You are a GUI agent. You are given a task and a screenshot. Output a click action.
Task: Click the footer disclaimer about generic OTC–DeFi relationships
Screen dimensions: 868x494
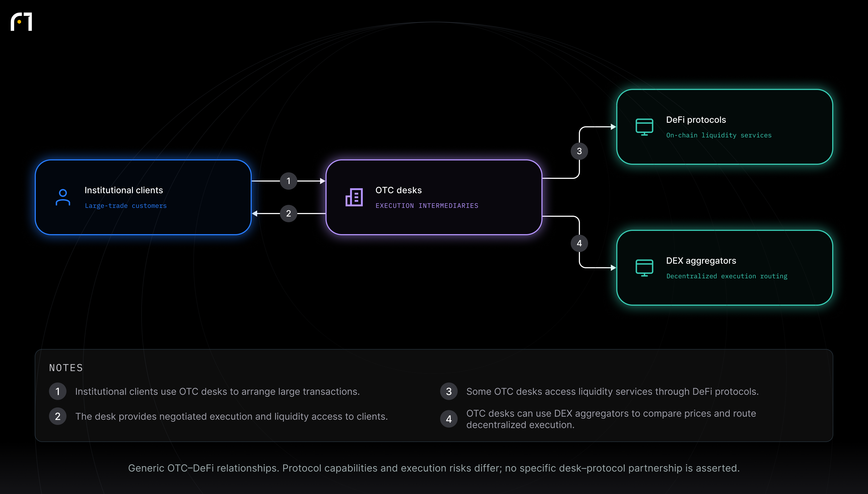click(434, 468)
